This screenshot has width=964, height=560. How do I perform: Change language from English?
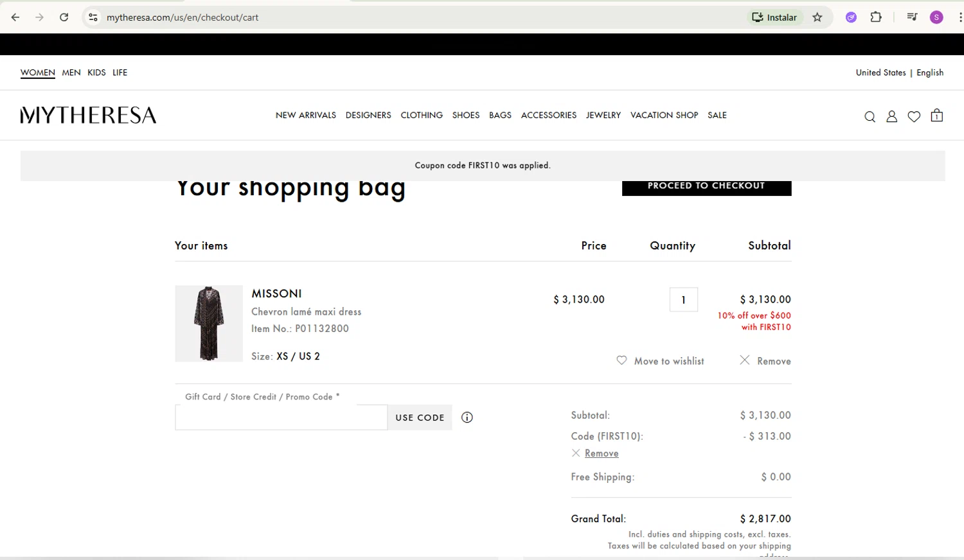point(930,73)
